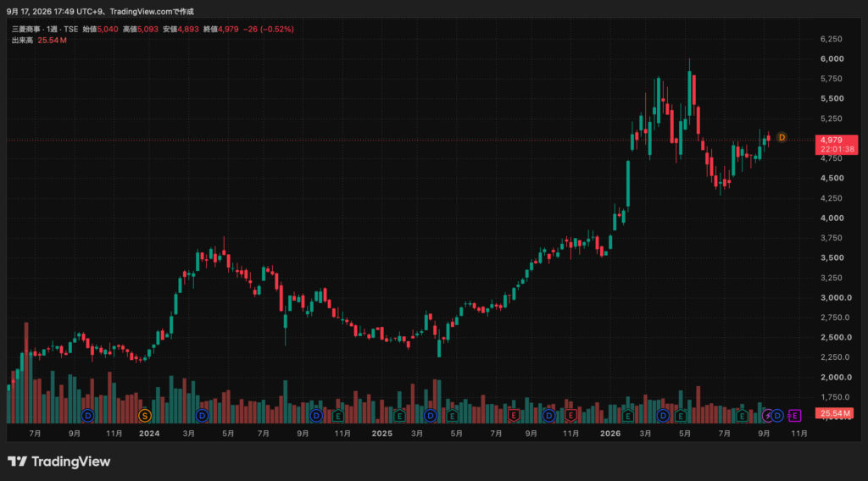The width and height of the screenshot is (868, 481).
Task: Click the red E earnings marker after 7月 2025
Action: (x=513, y=415)
